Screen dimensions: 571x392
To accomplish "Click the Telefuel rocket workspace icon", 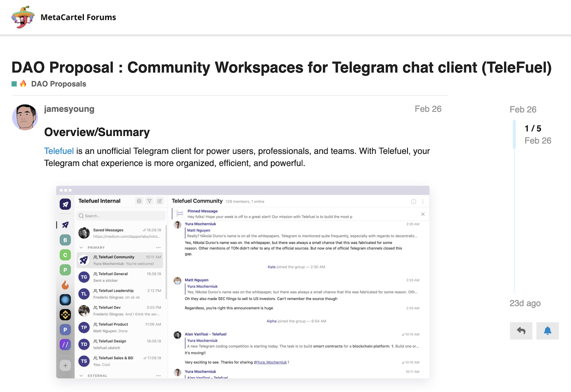I will pyautogui.click(x=65, y=204).
